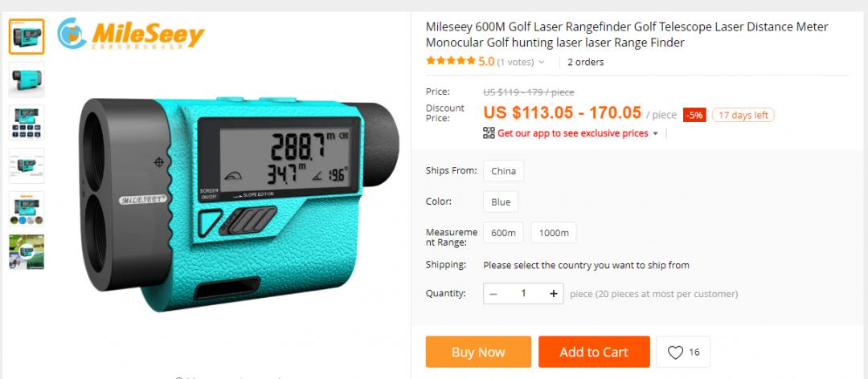Click the QR code app icon
The width and height of the screenshot is (868, 379).
pyautogui.click(x=489, y=132)
